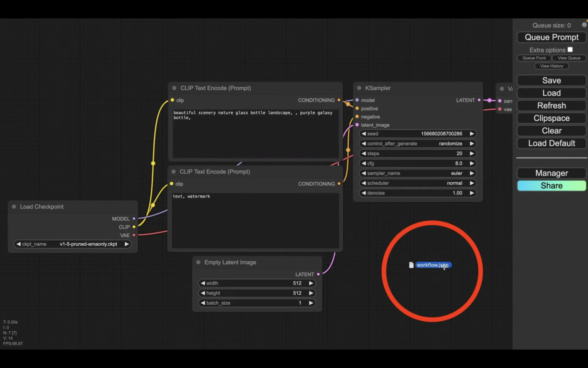This screenshot has width=588, height=368.
Task: Click the seed value 156680208700286
Action: click(441, 134)
